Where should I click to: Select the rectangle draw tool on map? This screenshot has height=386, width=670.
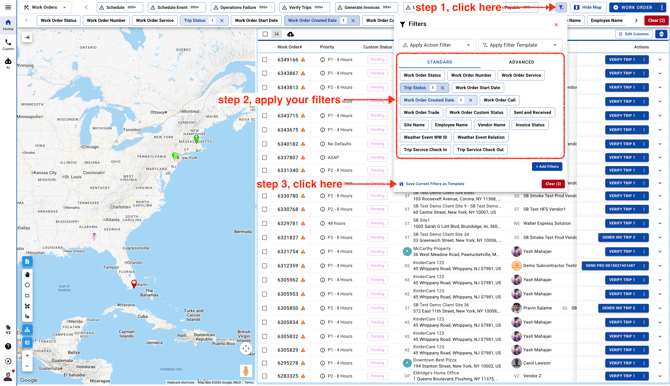click(27, 296)
